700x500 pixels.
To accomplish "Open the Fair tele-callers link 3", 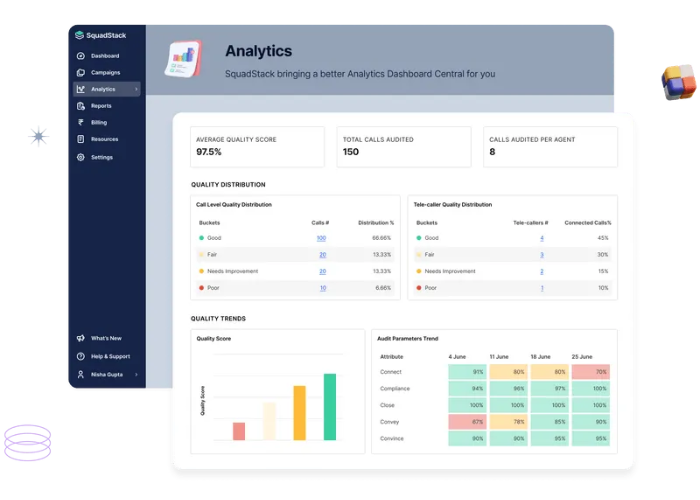I will [542, 254].
